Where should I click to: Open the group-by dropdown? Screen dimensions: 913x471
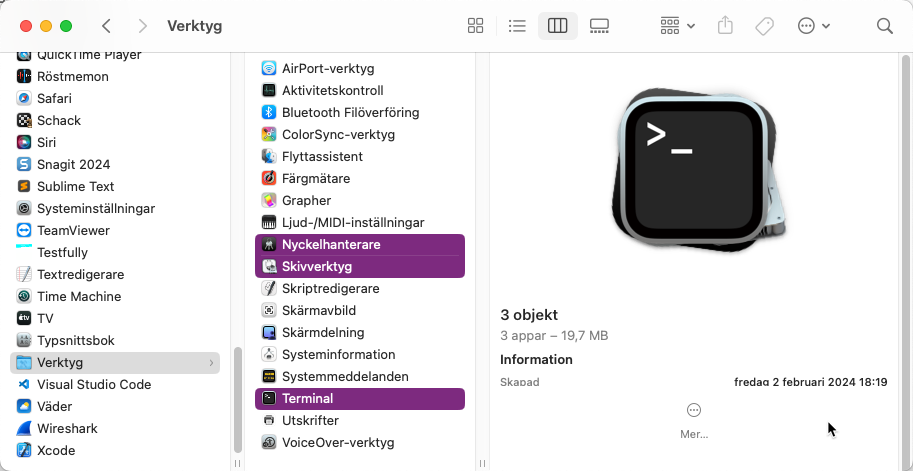coord(677,26)
